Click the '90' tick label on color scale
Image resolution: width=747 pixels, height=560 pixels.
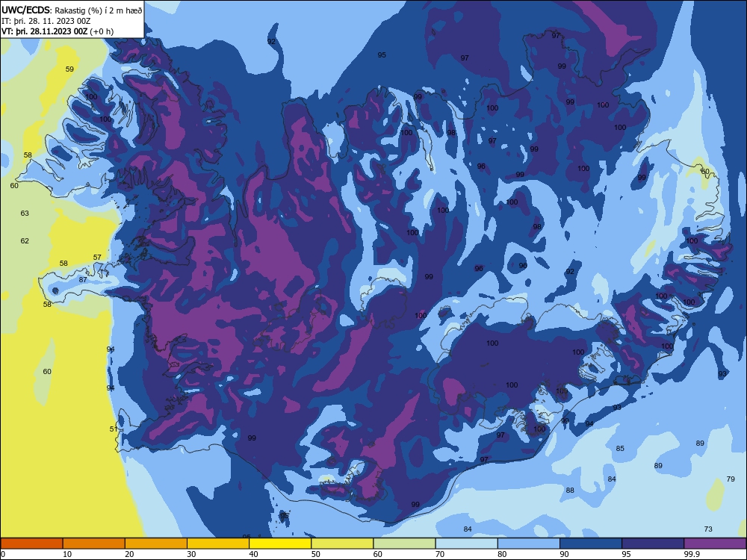tap(564, 554)
